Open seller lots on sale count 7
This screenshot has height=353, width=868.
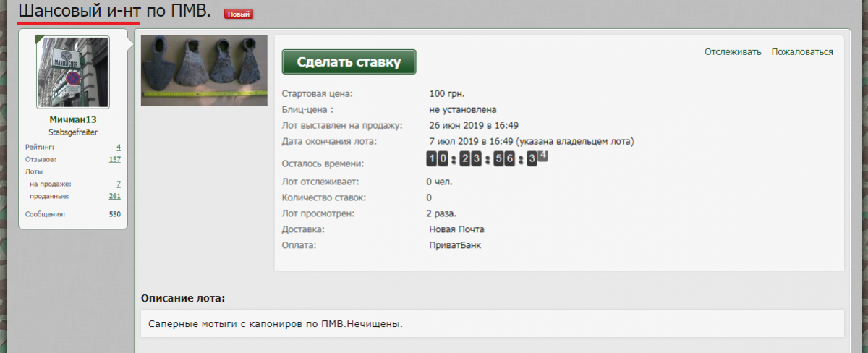coord(119,184)
